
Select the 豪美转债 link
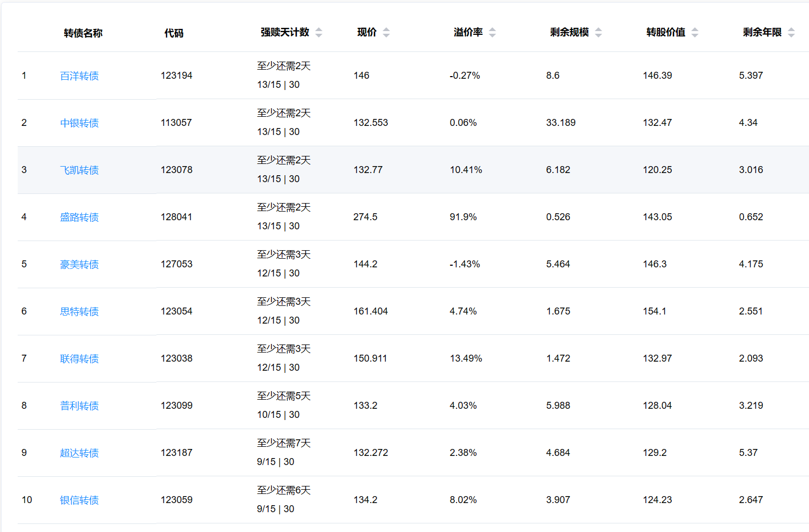(x=79, y=265)
